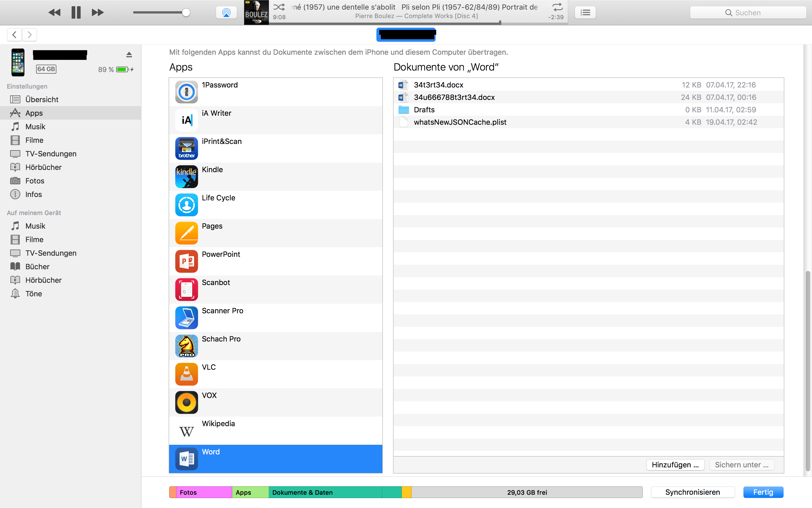This screenshot has height=508, width=812.
Task: Click the 64 GB capacity badge
Action: click(x=46, y=69)
